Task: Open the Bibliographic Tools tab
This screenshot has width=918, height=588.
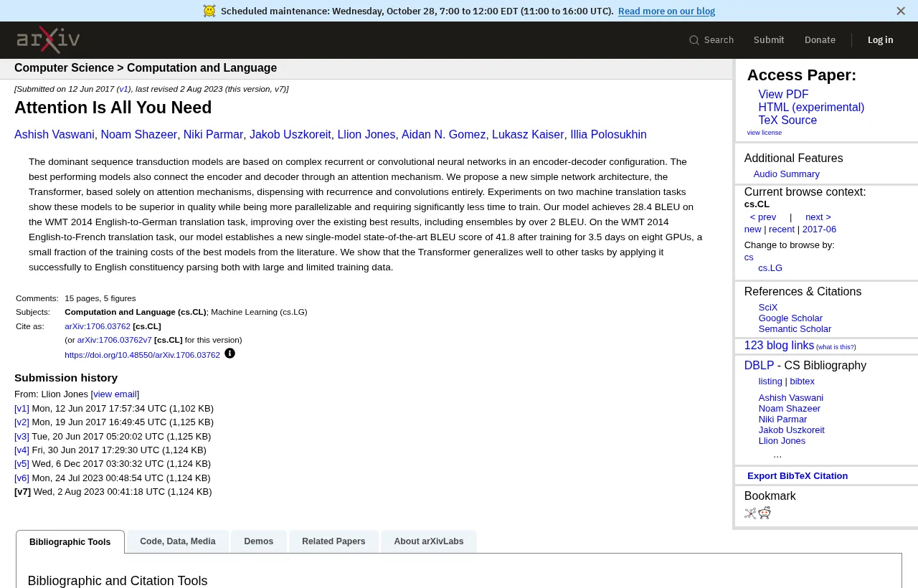Action: 70,542
